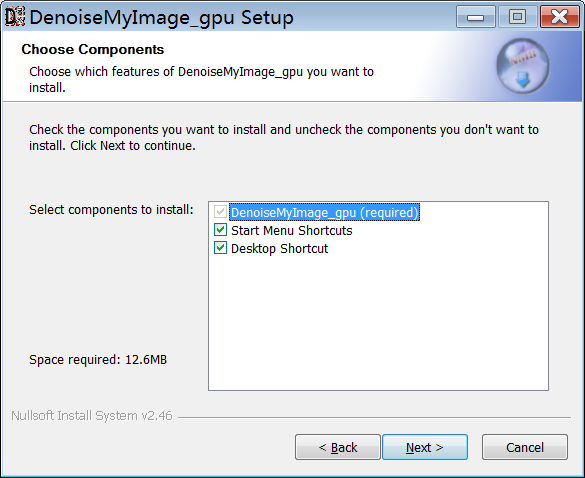Viewport: 585px width, 478px height.
Task: Minimize the Setup window
Action: pos(476,17)
